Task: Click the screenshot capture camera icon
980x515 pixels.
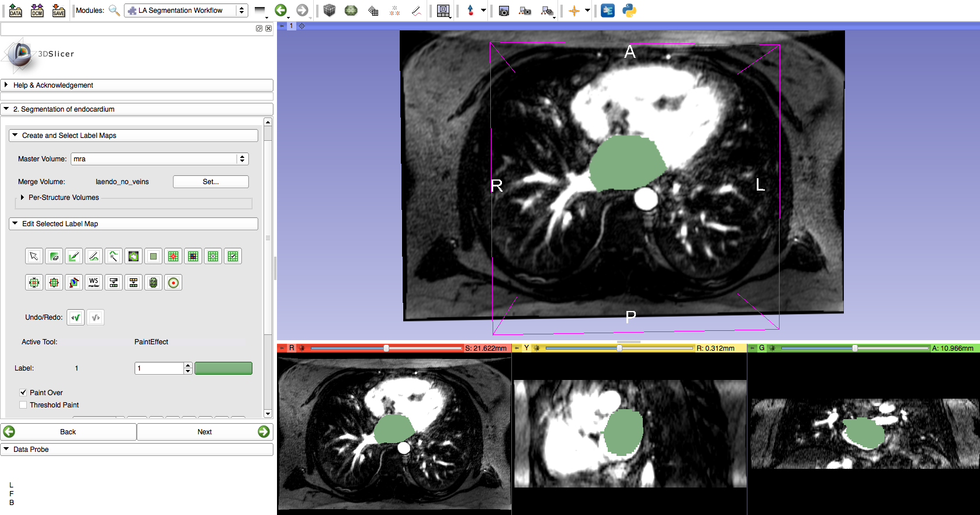Action: click(x=504, y=11)
